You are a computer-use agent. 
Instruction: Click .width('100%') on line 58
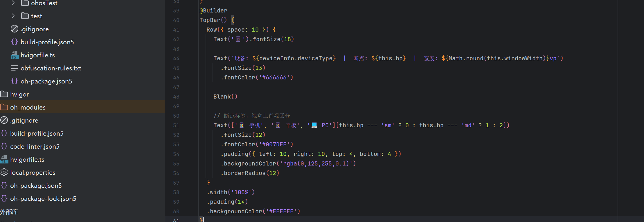coord(231,192)
